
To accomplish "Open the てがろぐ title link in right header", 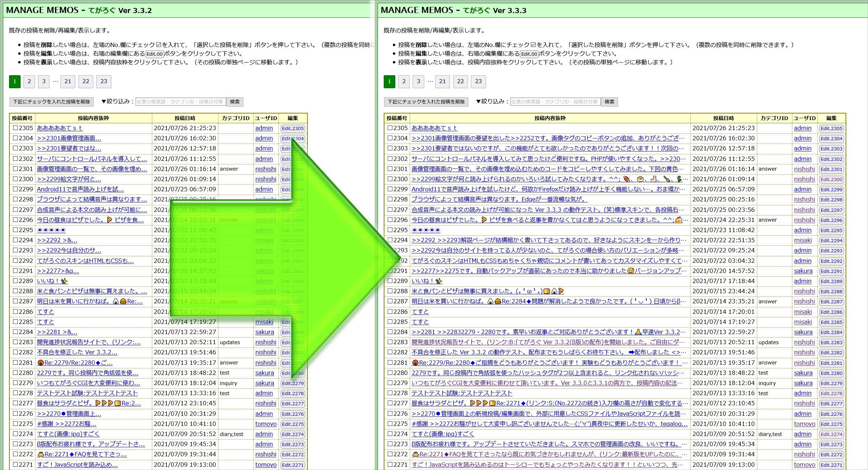I will (x=477, y=10).
